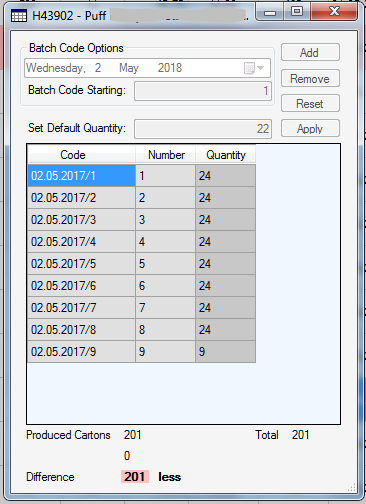
Task: Open the date picker calendar dropdown
Action: pyautogui.click(x=254, y=68)
